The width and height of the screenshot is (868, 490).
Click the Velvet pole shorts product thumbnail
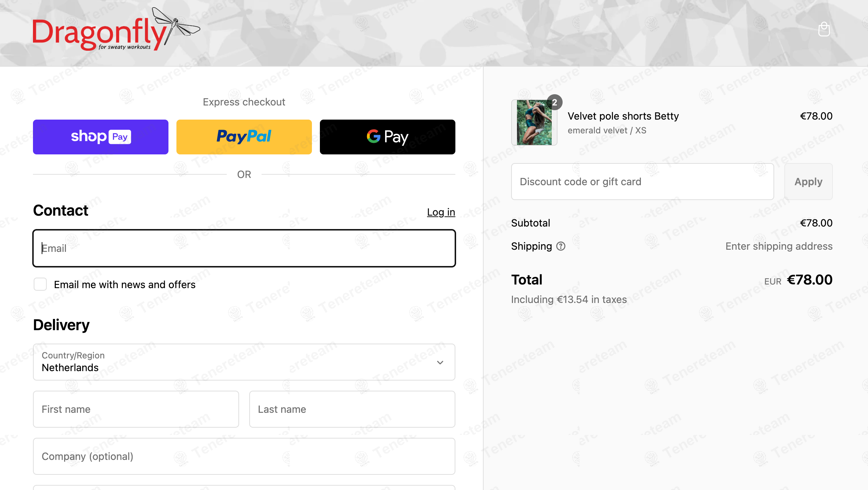[534, 122]
